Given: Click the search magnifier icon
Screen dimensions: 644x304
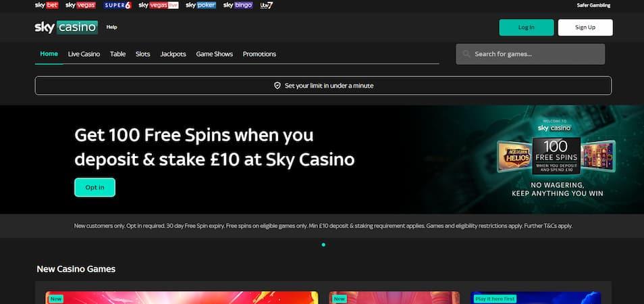Looking at the screenshot, I should (466, 54).
